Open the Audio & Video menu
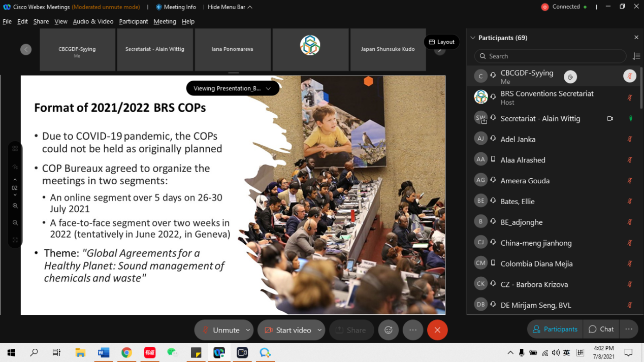Screen dimensions: 644x362 [x=93, y=21]
